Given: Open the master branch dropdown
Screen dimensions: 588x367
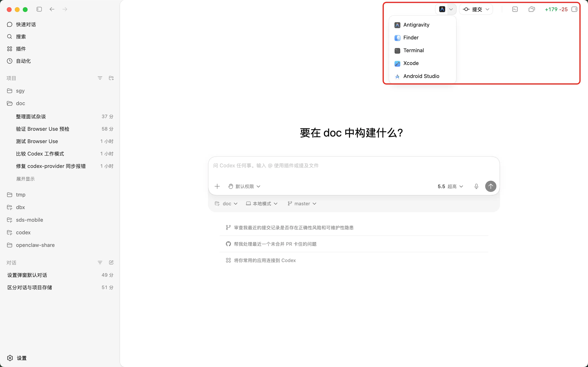Looking at the screenshot, I should (x=302, y=204).
